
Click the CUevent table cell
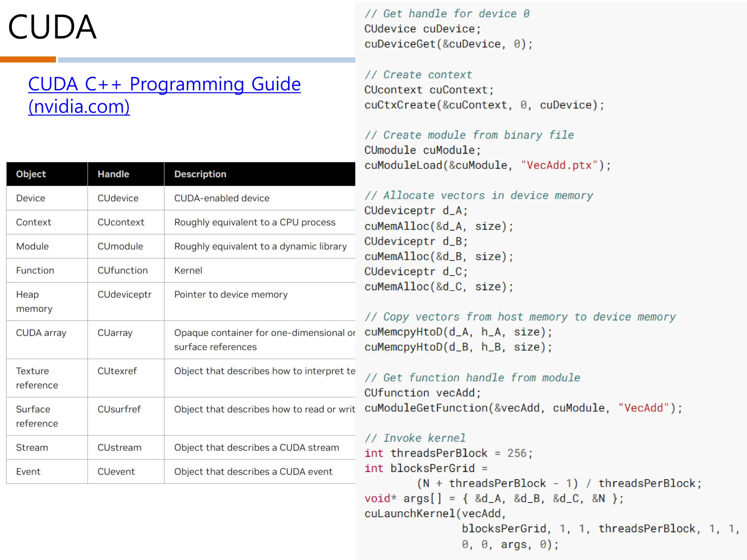pos(116,472)
